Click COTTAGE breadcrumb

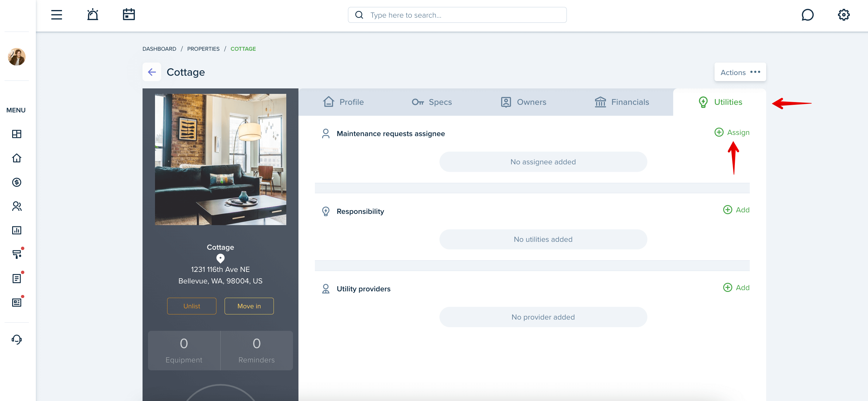(x=243, y=49)
